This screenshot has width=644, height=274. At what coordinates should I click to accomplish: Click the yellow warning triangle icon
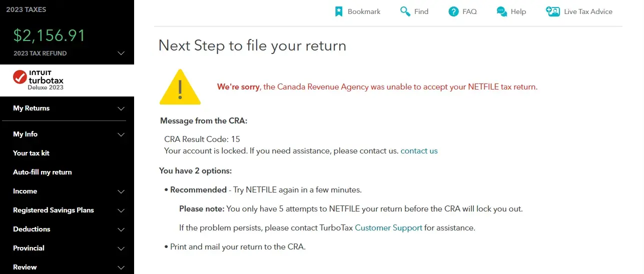[x=180, y=87]
